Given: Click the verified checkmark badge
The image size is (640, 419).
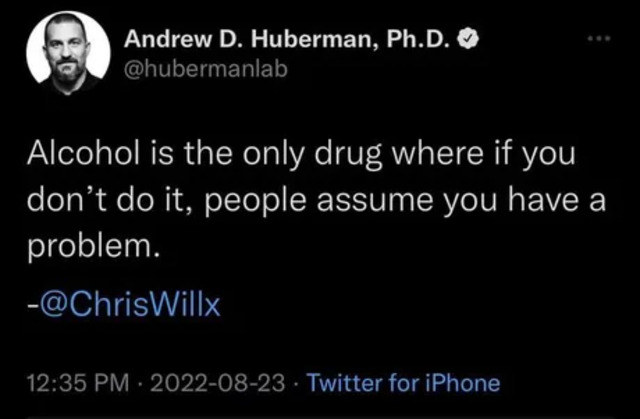Looking at the screenshot, I should [468, 39].
